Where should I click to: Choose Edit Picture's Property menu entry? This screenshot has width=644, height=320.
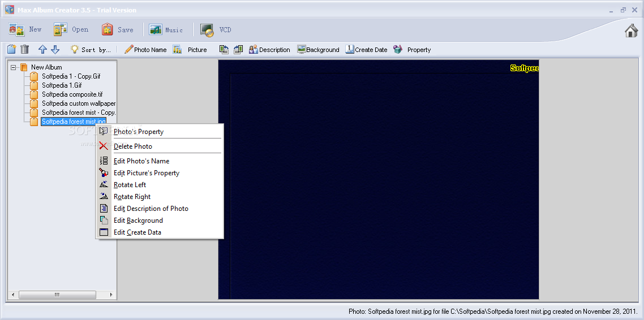(x=160, y=172)
